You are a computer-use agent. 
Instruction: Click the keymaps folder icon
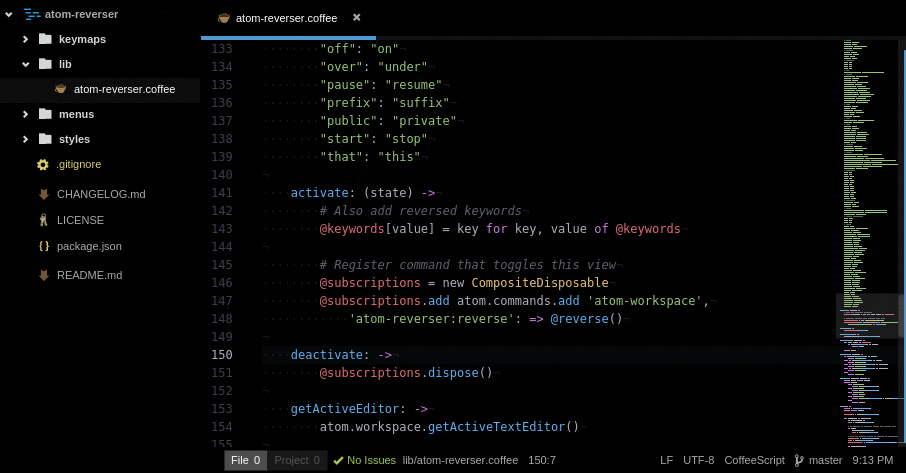pyautogui.click(x=45, y=39)
